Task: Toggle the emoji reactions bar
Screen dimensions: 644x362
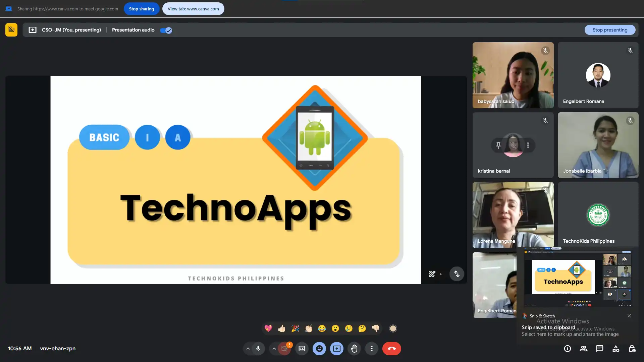Action: tap(319, 349)
